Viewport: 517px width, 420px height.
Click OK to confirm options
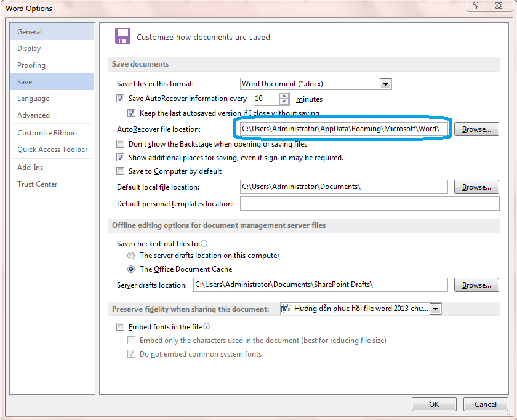[434, 405]
